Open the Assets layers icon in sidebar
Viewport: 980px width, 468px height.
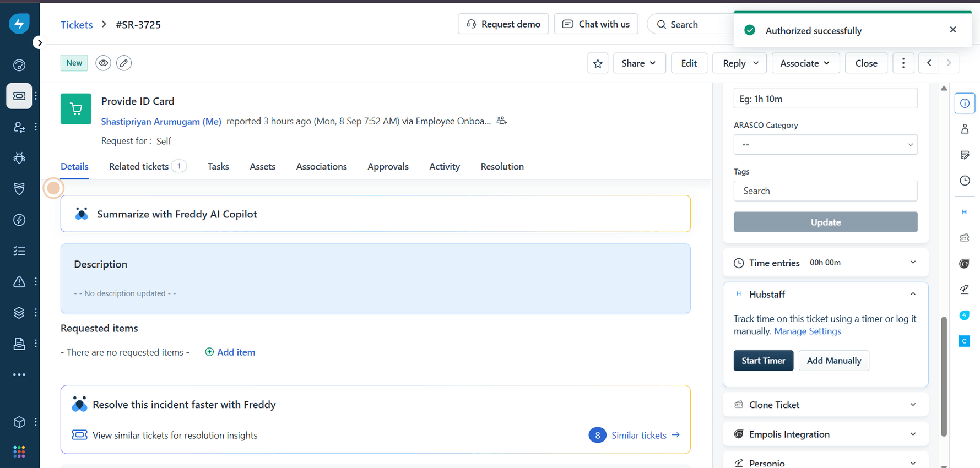tap(19, 313)
